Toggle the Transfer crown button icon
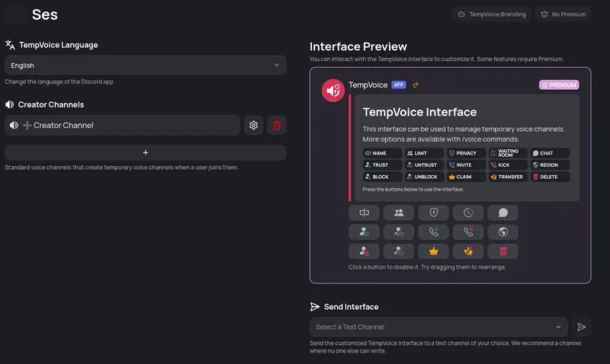Viewport: 610px width, 364px height. (468, 251)
